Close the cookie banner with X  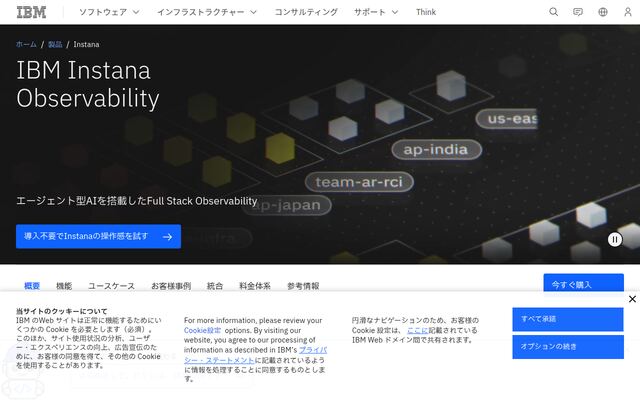[632, 299]
